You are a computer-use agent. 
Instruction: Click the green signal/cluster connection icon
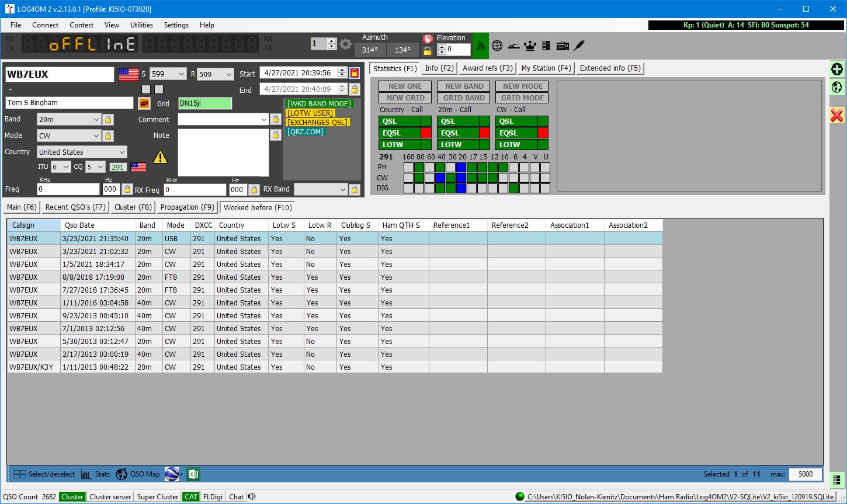(480, 45)
